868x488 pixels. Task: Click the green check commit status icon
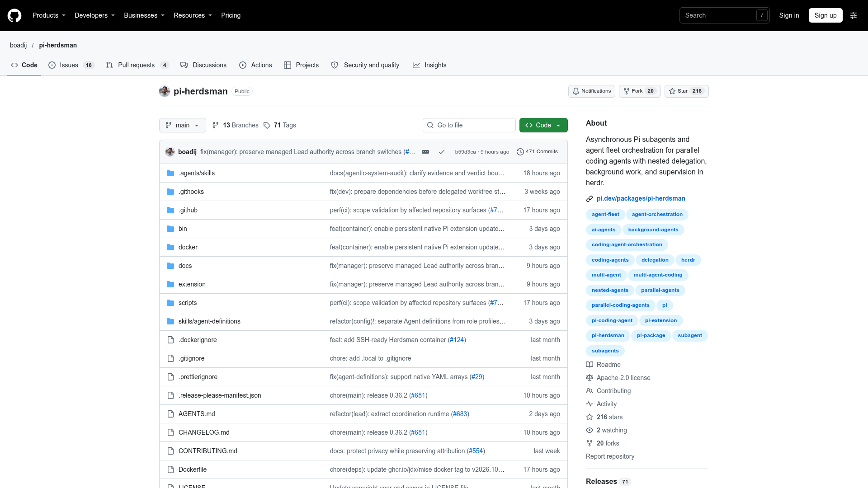tap(442, 152)
